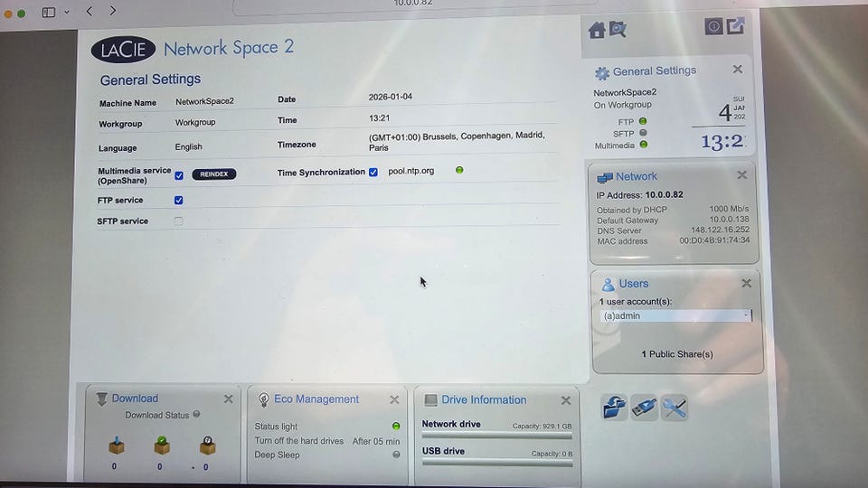
Task: Click the Users person icon
Action: pyautogui.click(x=608, y=285)
